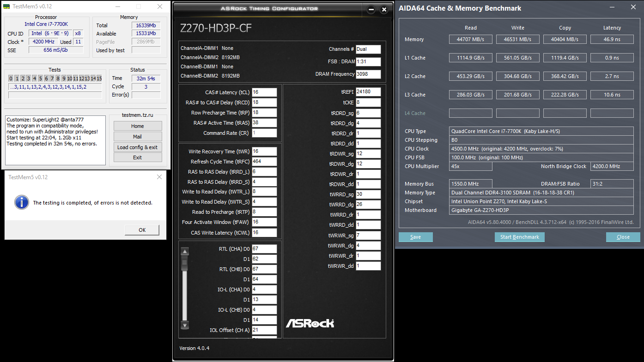This screenshot has width=644, height=362.
Task: Start Benchmark in AIDA64
Action: click(x=520, y=237)
